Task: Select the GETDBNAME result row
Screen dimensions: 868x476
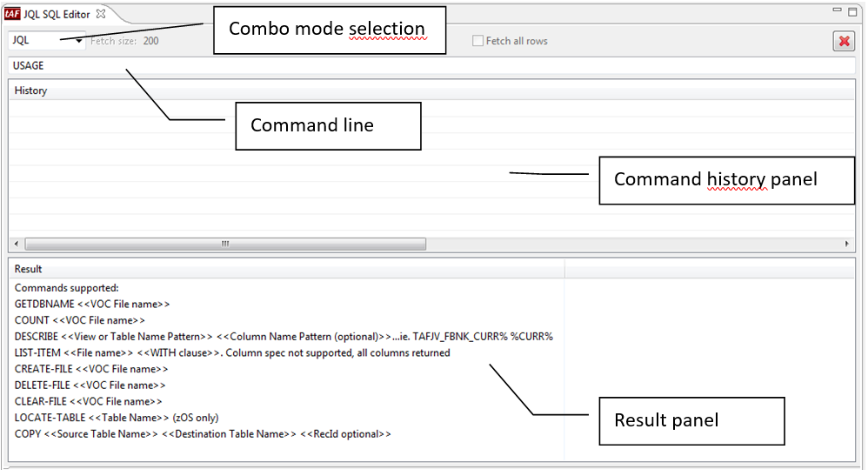Action: click(92, 304)
